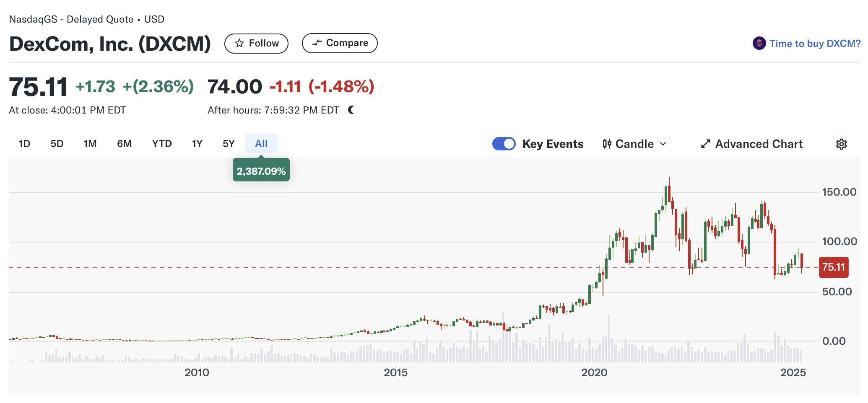The height and width of the screenshot is (403, 868).
Task: Click the red 75.11 price marker
Action: tap(834, 267)
